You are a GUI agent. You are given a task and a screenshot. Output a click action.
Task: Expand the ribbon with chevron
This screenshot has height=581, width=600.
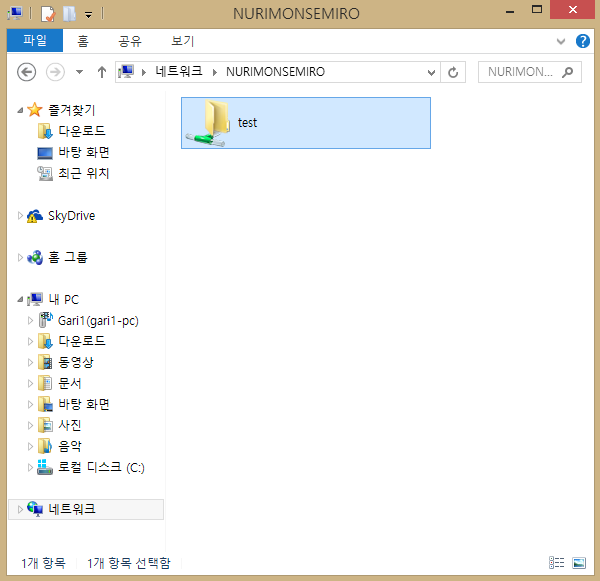coord(561,41)
